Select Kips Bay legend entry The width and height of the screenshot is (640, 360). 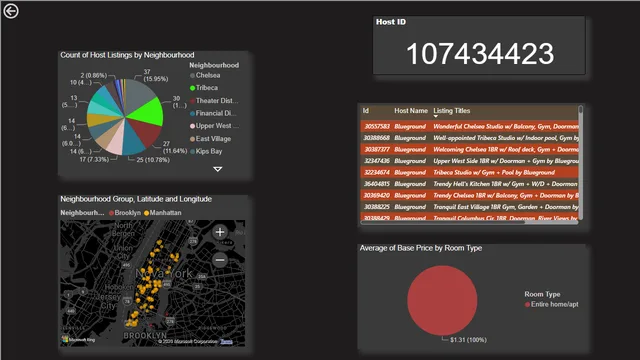(206, 151)
